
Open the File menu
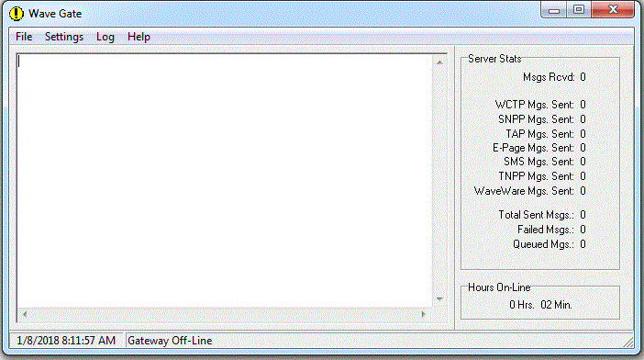click(24, 37)
